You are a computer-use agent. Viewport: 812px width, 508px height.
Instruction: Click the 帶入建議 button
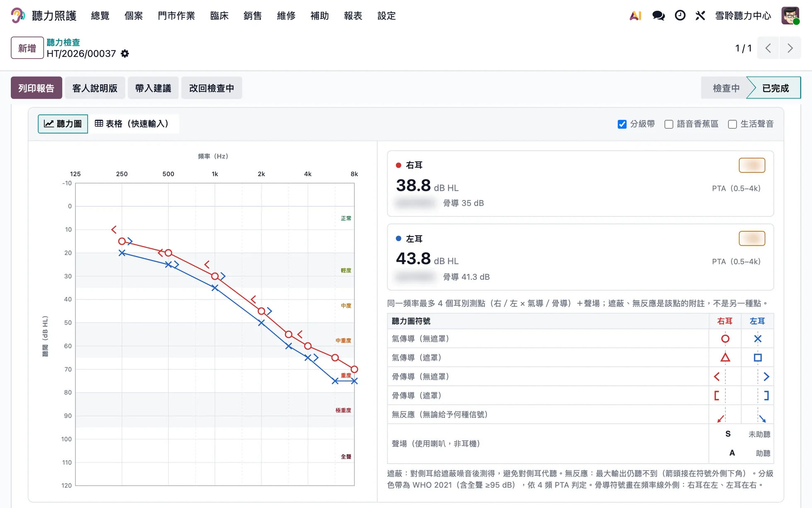[x=153, y=88]
